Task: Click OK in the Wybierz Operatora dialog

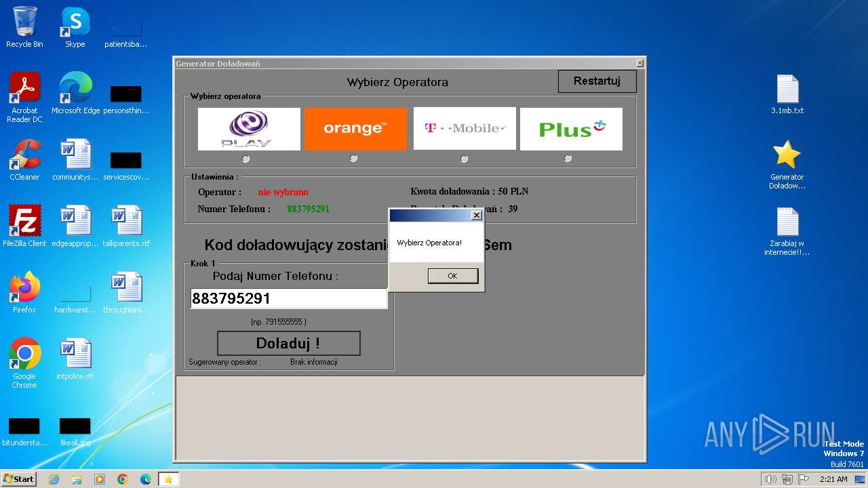Action: point(453,276)
